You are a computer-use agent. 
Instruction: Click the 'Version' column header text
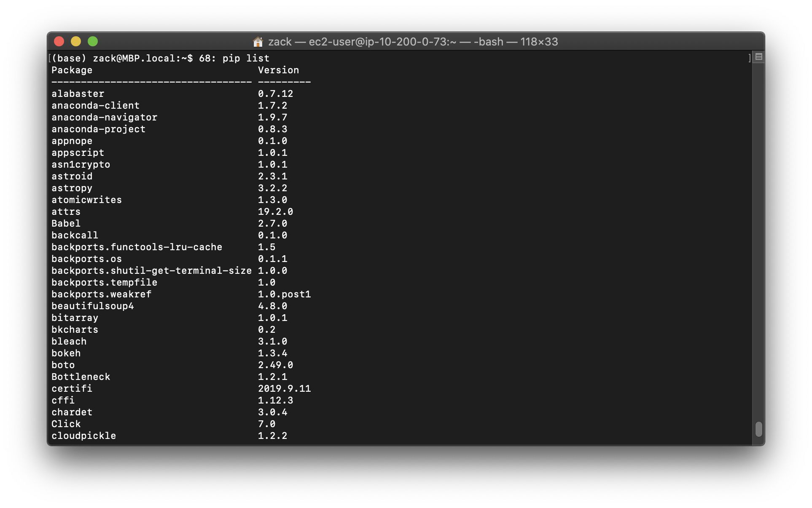point(278,70)
